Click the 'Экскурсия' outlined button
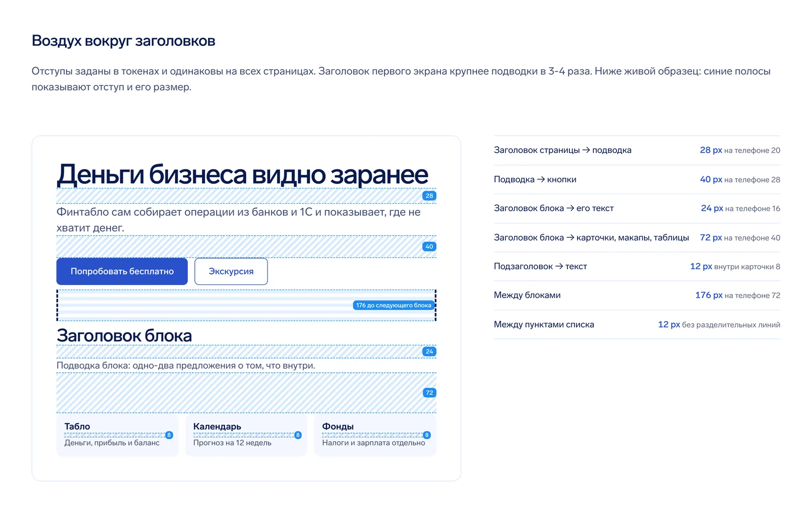 click(231, 271)
